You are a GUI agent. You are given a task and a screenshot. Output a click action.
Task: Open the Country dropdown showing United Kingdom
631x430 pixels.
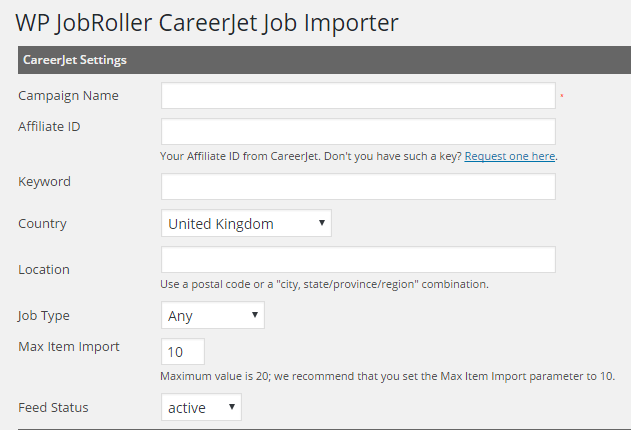coord(246,224)
